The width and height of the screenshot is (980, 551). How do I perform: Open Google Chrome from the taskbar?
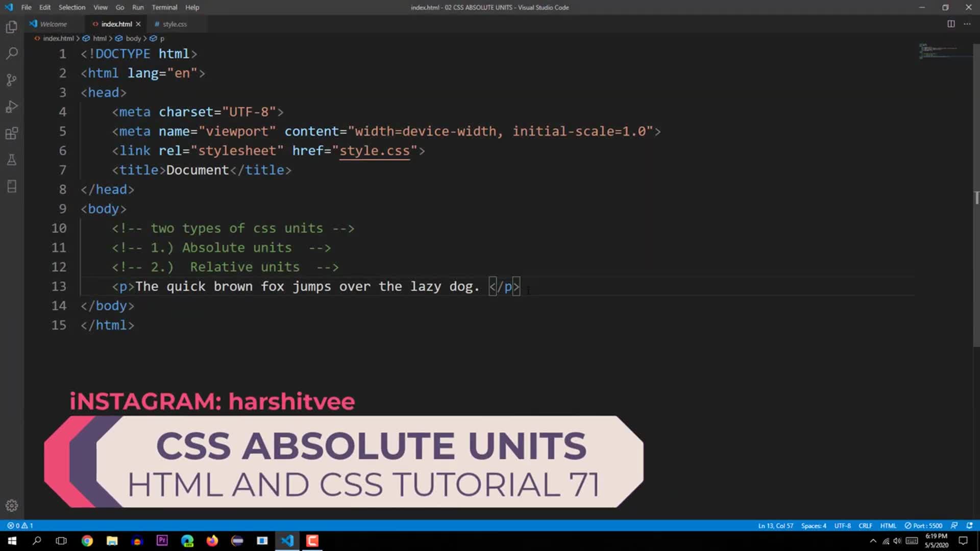click(87, 541)
